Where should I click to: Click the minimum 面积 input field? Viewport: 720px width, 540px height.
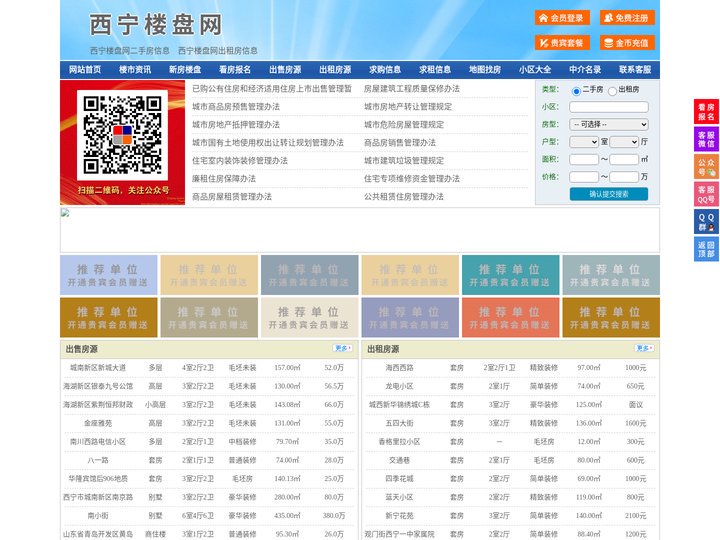584,159
